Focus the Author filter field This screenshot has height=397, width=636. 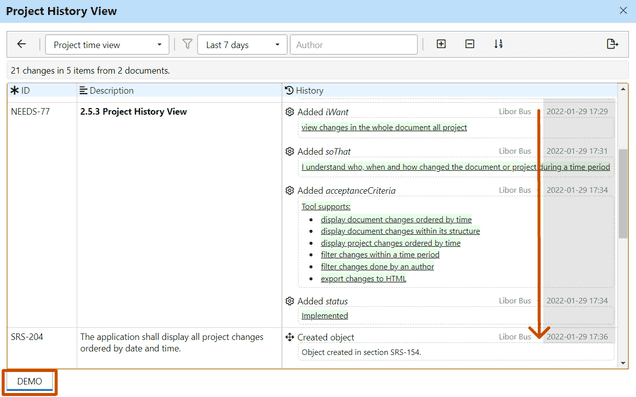[x=354, y=45]
